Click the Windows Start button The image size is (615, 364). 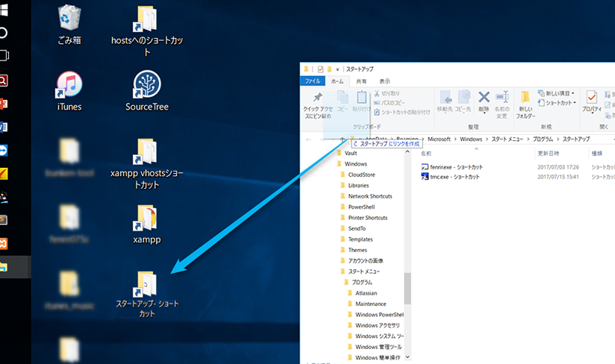4,10
